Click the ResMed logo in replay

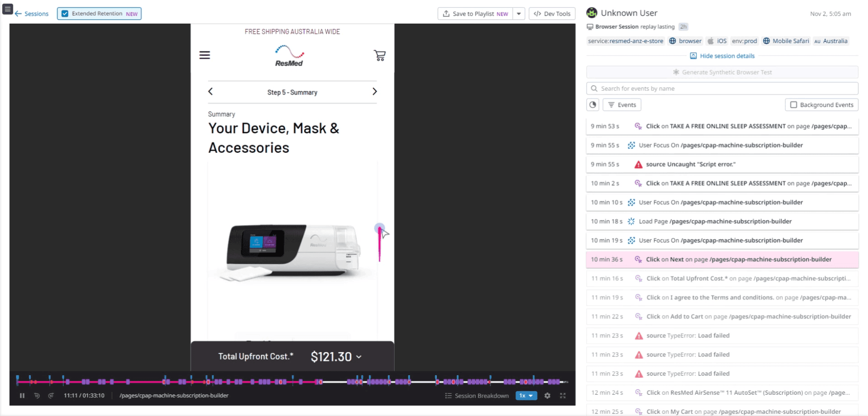point(289,56)
